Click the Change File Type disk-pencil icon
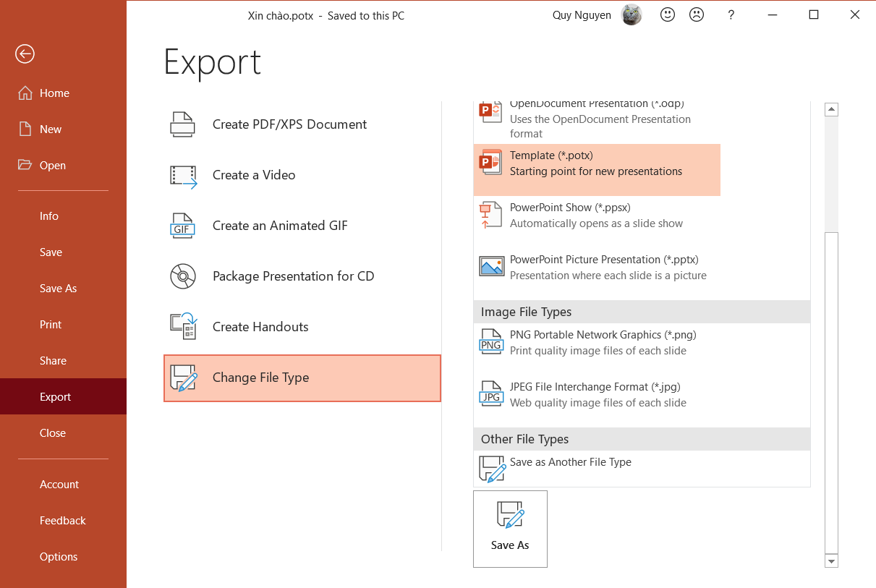 coord(184,378)
